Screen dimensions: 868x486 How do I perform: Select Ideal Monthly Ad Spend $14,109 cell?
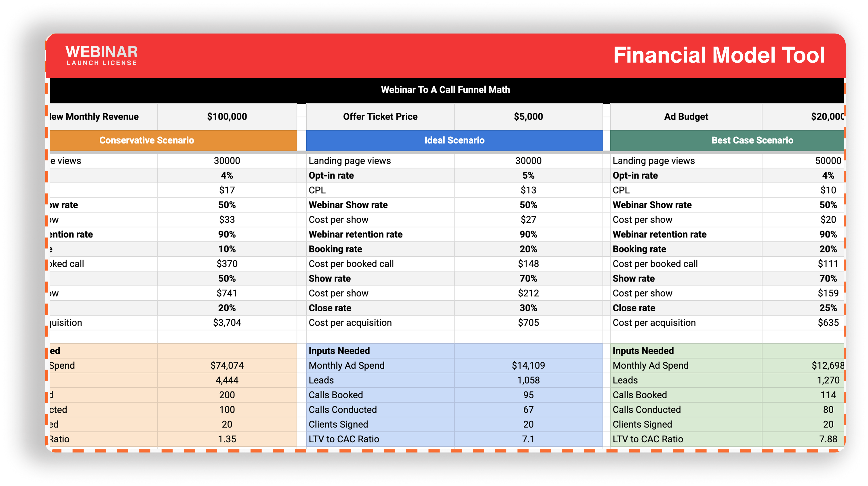tap(528, 365)
